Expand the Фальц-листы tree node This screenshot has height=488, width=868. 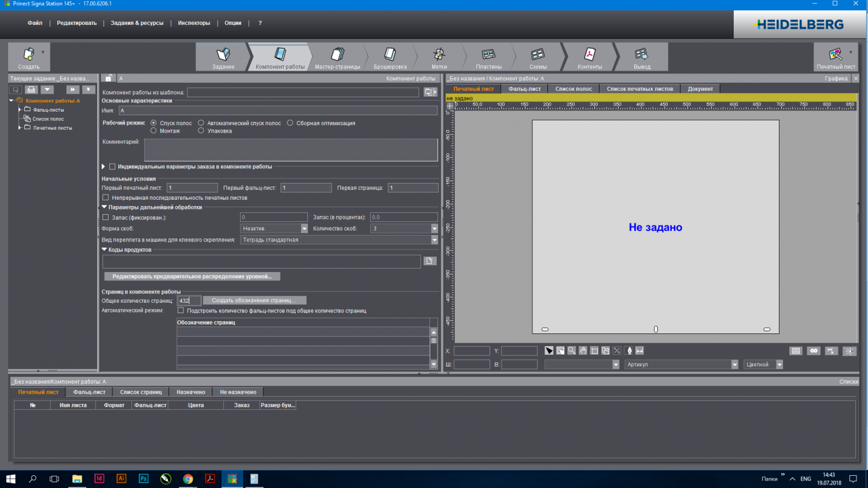(x=20, y=109)
